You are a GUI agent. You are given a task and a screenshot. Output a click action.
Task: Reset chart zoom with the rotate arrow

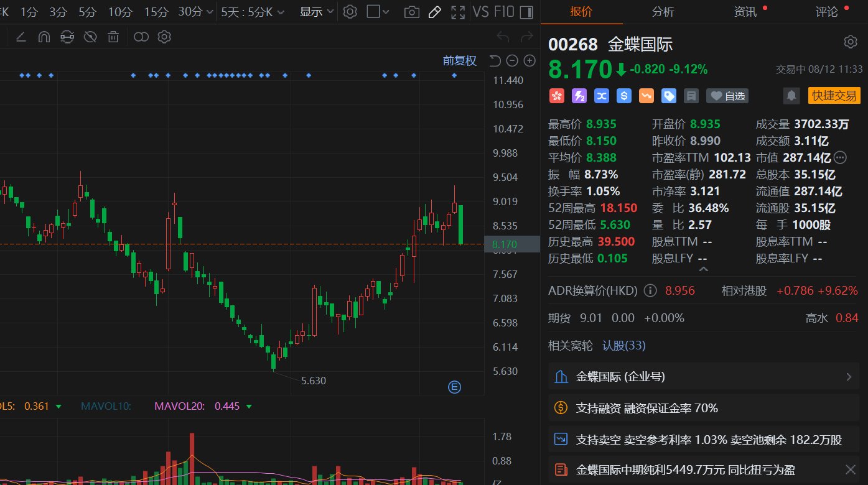pyautogui.click(x=495, y=60)
